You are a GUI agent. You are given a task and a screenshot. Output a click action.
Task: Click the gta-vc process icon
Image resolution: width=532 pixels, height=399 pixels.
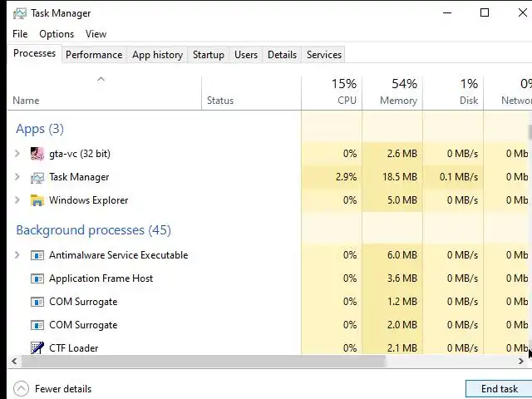pos(37,154)
